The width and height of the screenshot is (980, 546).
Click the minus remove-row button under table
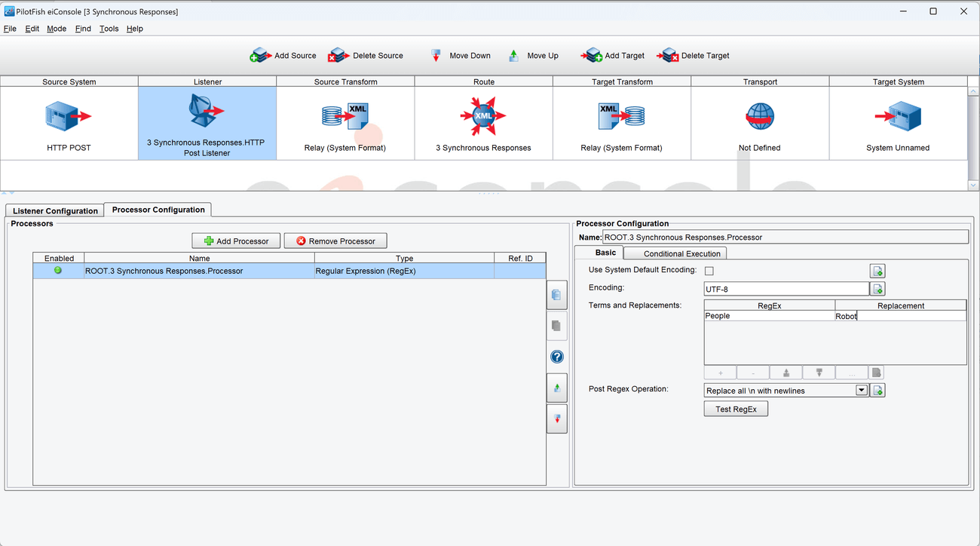coord(753,373)
